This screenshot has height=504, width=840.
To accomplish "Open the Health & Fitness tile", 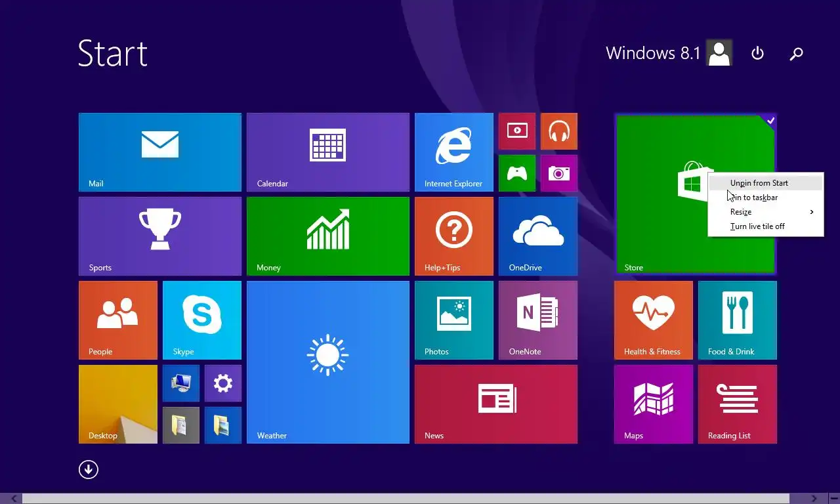I will click(x=654, y=320).
